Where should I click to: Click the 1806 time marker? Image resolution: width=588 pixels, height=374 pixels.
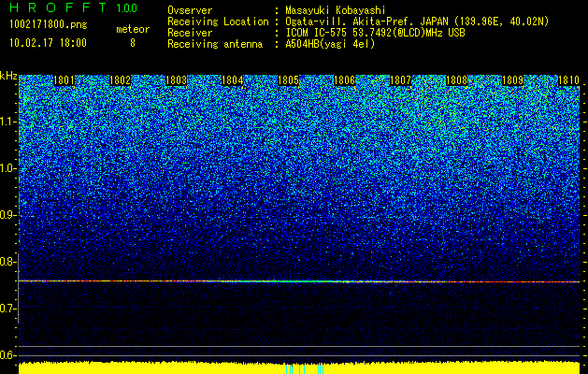(x=344, y=80)
